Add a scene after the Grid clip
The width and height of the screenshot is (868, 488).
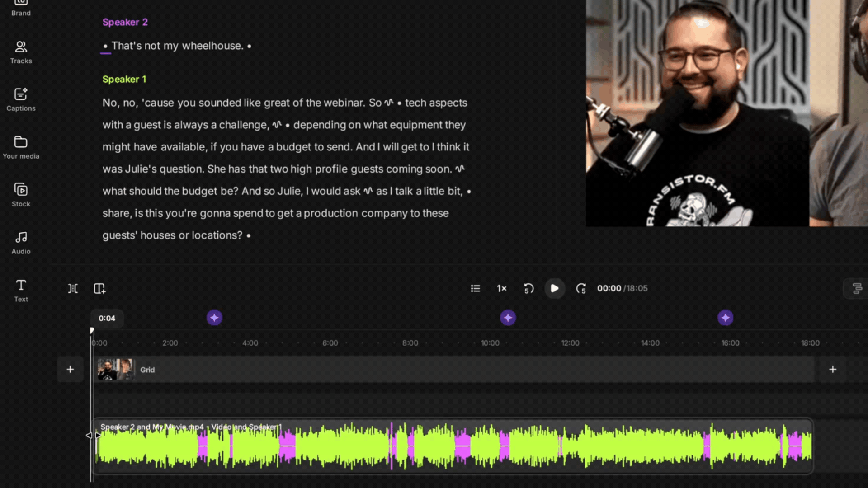(833, 370)
